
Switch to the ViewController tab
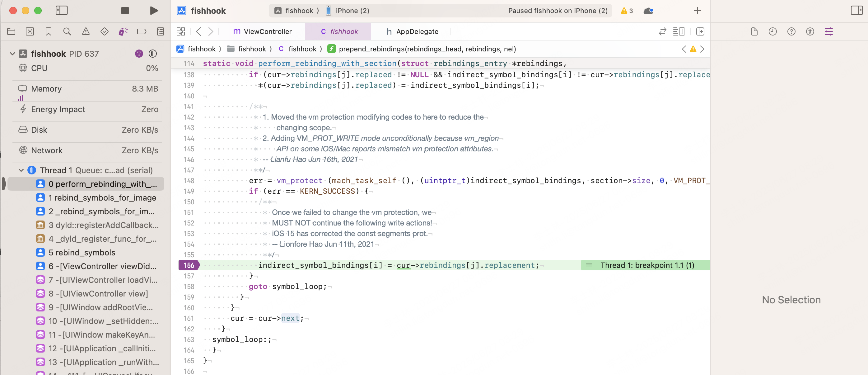pos(262,32)
